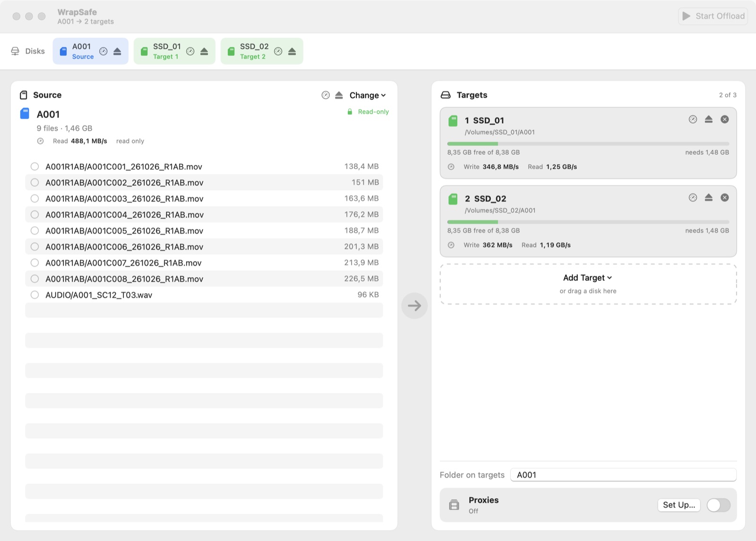Click the Disks icon in the toolbar

click(15, 51)
